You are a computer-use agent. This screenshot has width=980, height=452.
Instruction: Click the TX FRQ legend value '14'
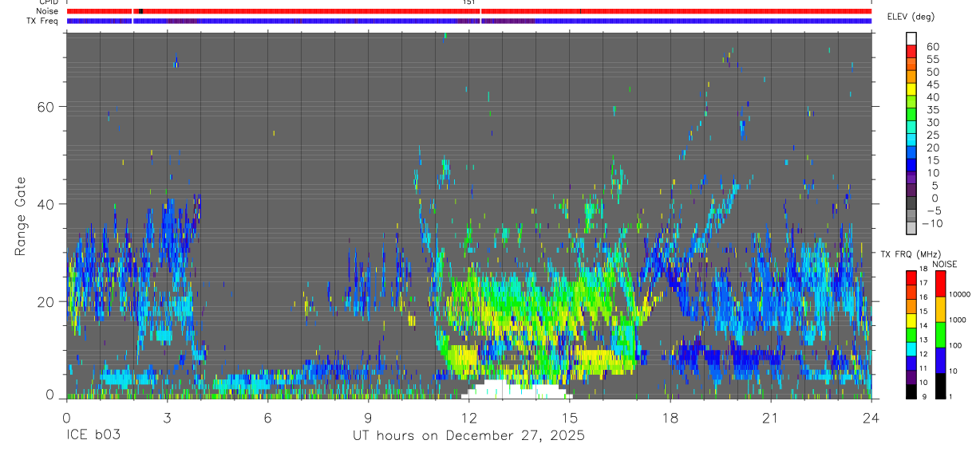pyautogui.click(x=923, y=325)
